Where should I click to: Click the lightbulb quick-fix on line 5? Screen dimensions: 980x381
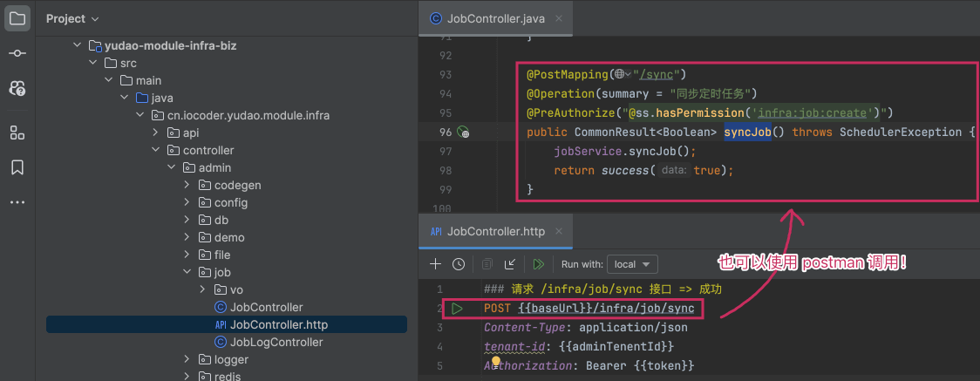[x=495, y=362]
